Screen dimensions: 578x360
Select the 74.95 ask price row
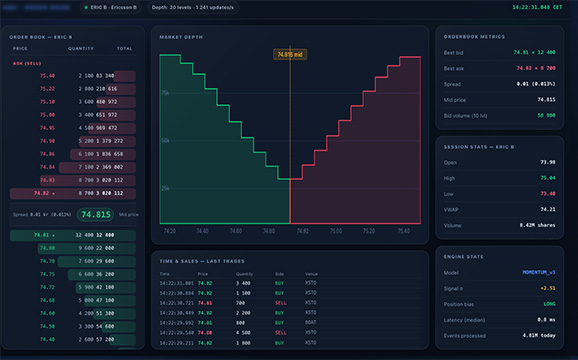coord(73,128)
